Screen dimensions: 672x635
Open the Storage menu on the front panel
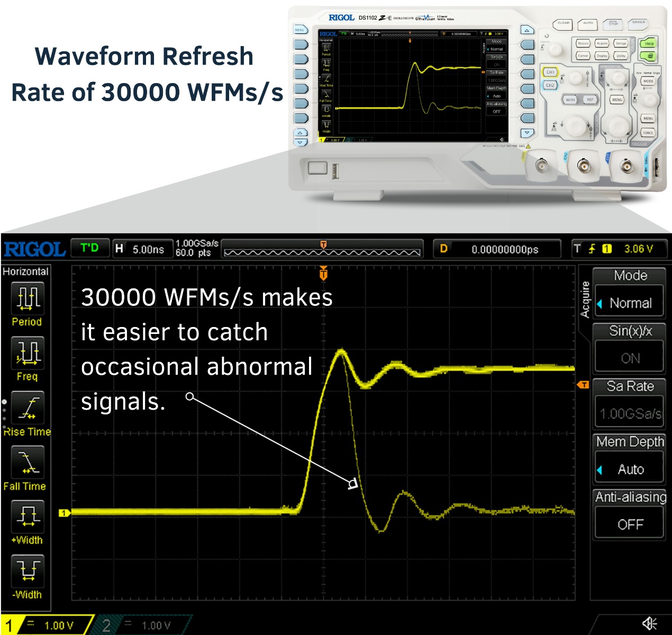coord(621,43)
